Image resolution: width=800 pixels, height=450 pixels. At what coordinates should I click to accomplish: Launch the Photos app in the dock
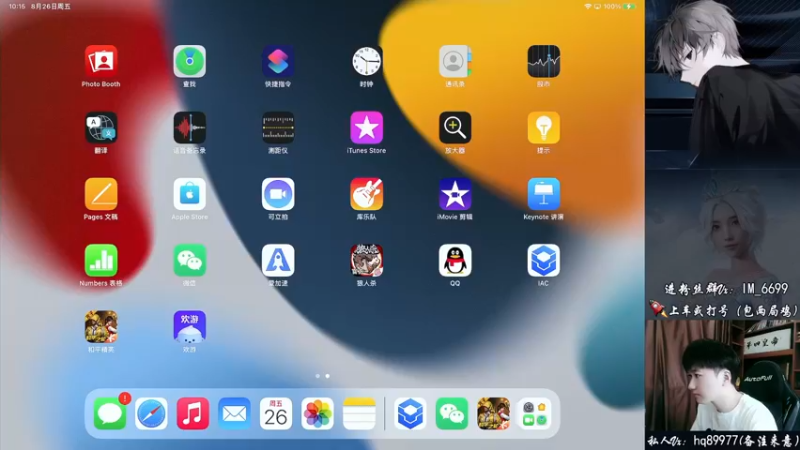pyautogui.click(x=317, y=413)
